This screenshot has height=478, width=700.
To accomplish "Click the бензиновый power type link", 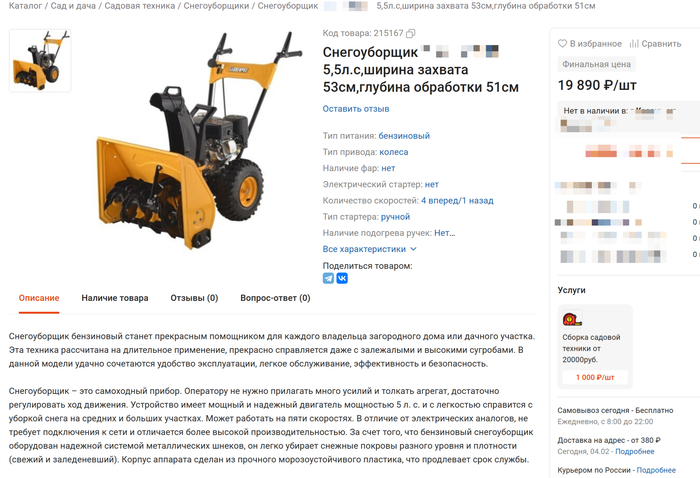I will (x=404, y=136).
